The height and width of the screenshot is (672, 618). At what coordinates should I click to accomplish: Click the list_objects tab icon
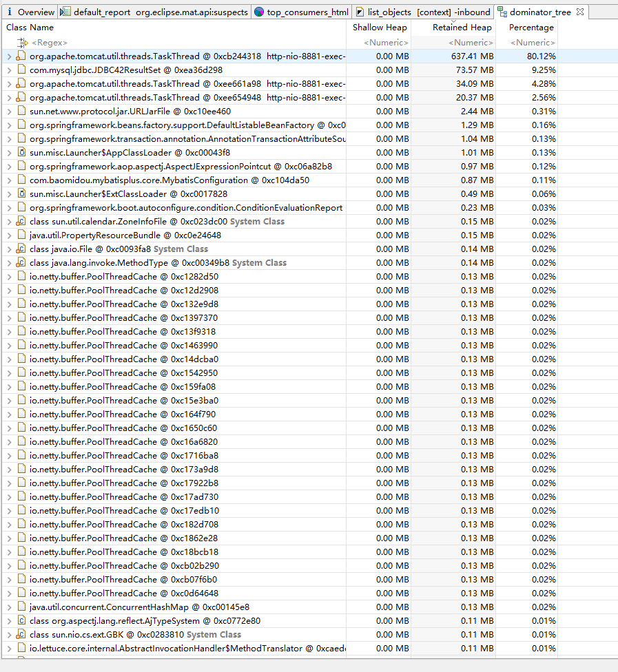pyautogui.click(x=360, y=12)
